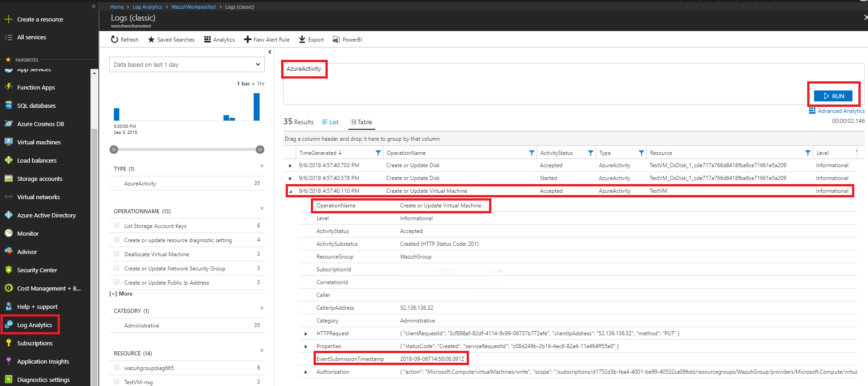Collapse the left filter pane arrow
Viewport: 868px width, 386px height.
click(x=270, y=52)
